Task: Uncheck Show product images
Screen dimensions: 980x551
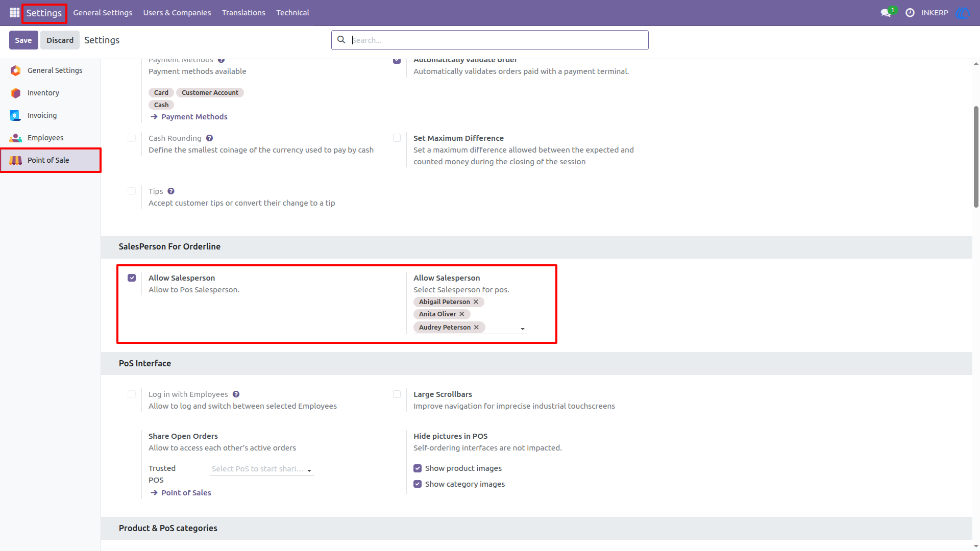Action: coord(418,468)
